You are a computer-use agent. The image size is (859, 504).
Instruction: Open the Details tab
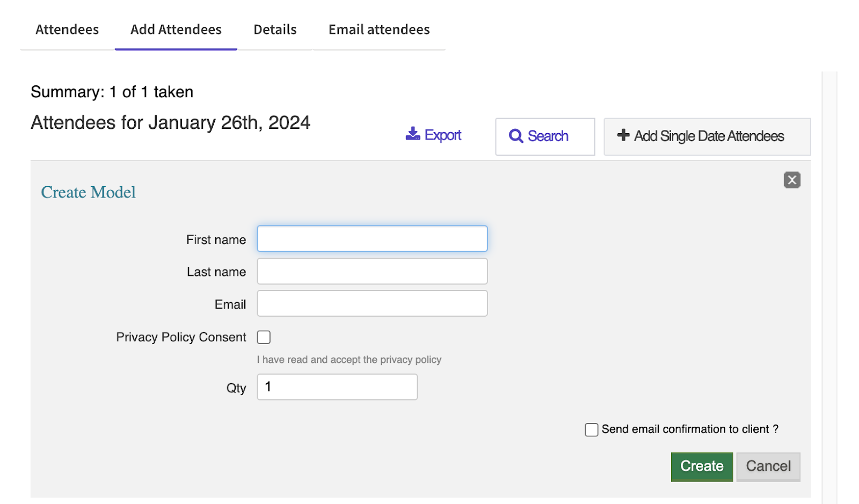(x=275, y=30)
